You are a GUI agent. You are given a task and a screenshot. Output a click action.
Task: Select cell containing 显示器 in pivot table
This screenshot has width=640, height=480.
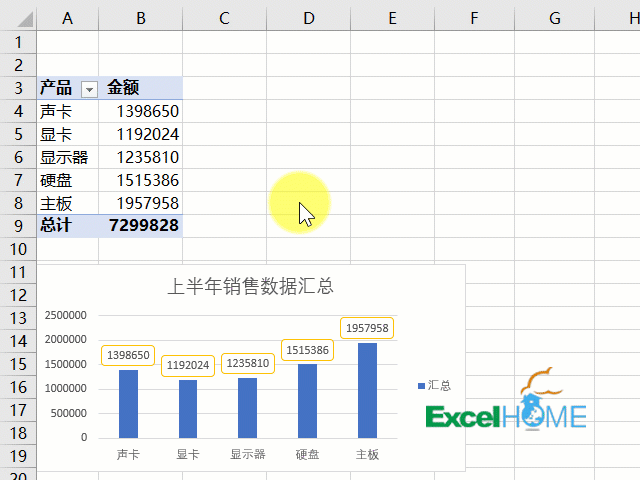[x=67, y=157]
